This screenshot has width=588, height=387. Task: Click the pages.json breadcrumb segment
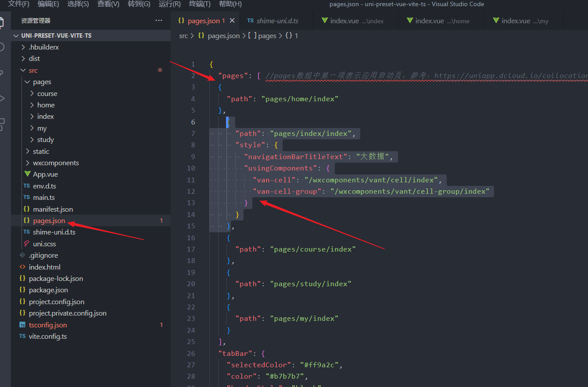[x=219, y=36]
